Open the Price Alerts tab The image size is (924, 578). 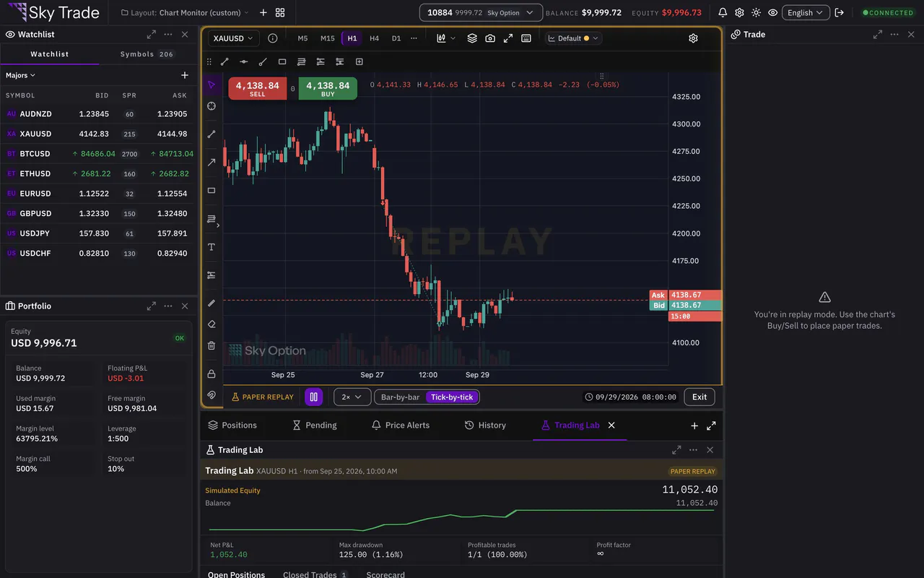click(401, 425)
